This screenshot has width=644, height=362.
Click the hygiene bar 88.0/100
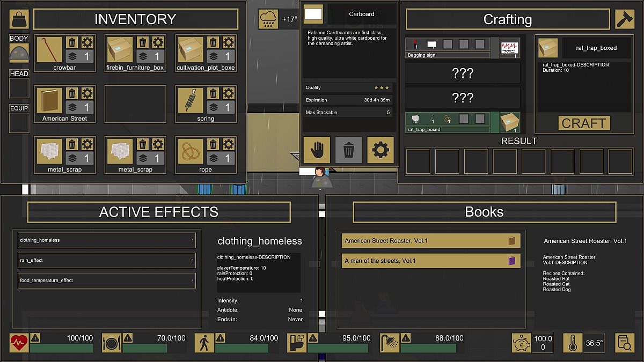pos(432,348)
